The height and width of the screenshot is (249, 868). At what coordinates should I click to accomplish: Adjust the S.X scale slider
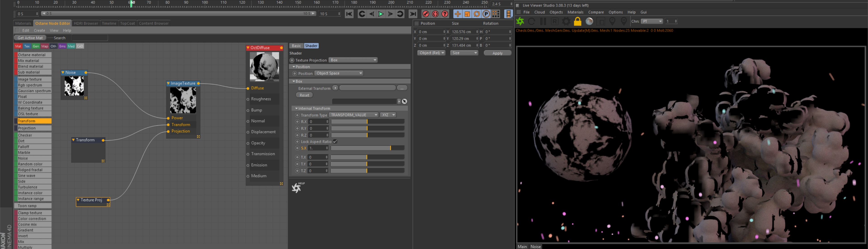pyautogui.click(x=367, y=148)
